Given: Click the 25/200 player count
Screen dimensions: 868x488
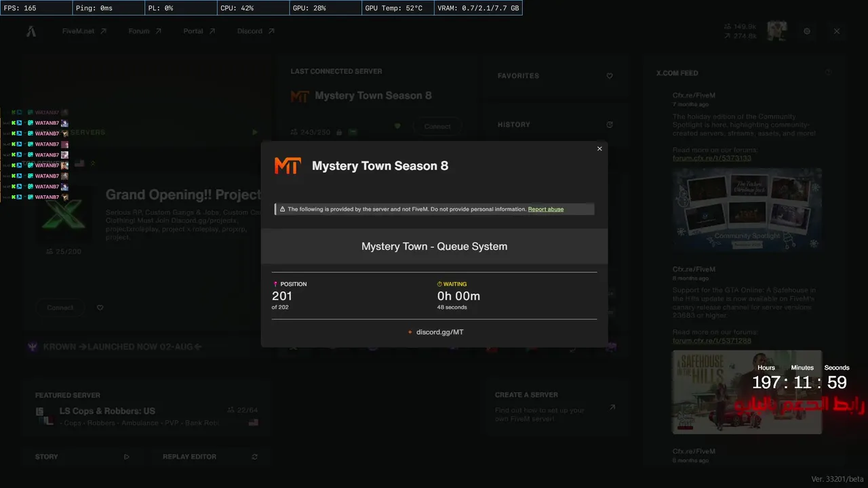Looking at the screenshot, I should point(63,251).
